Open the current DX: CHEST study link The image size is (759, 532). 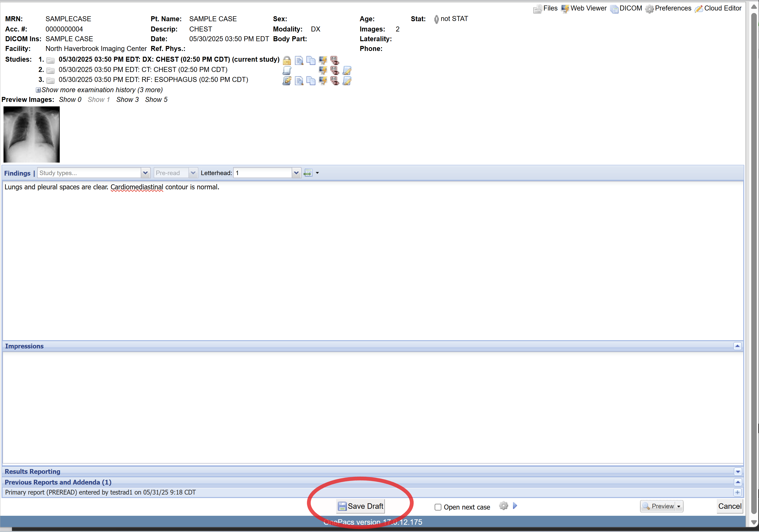[169, 59]
